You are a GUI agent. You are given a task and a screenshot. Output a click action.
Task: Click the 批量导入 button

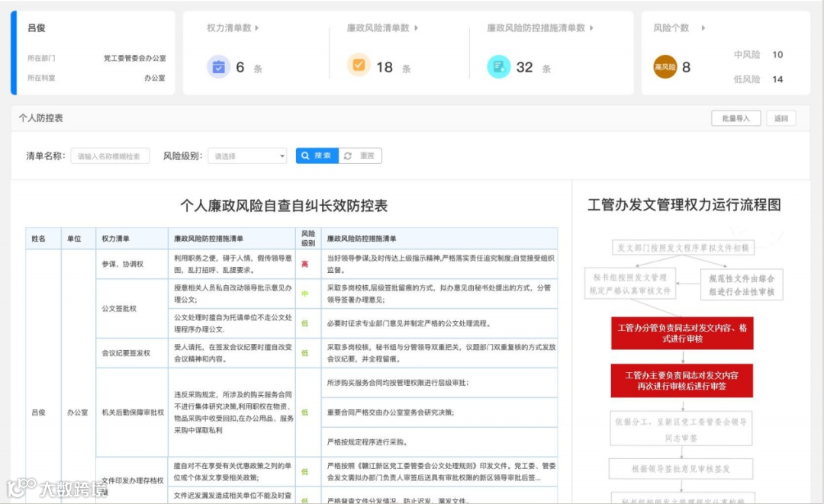(735, 118)
